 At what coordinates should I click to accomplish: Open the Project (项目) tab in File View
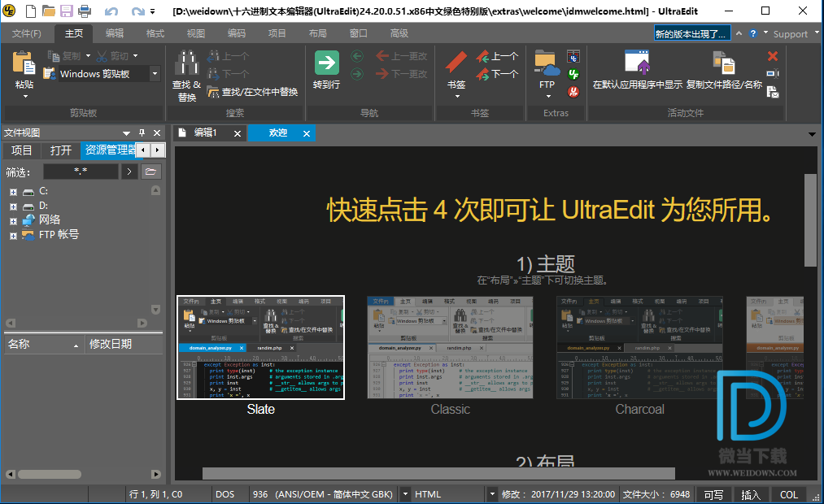point(21,150)
